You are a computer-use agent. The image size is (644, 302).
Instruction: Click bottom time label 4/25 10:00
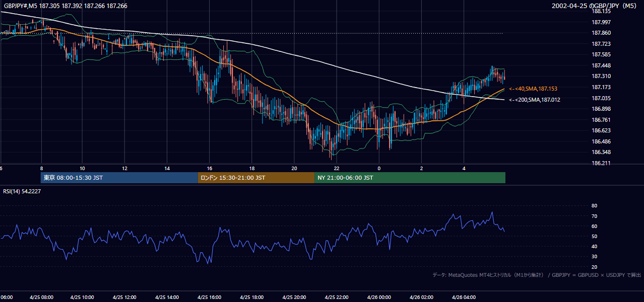tap(83, 297)
